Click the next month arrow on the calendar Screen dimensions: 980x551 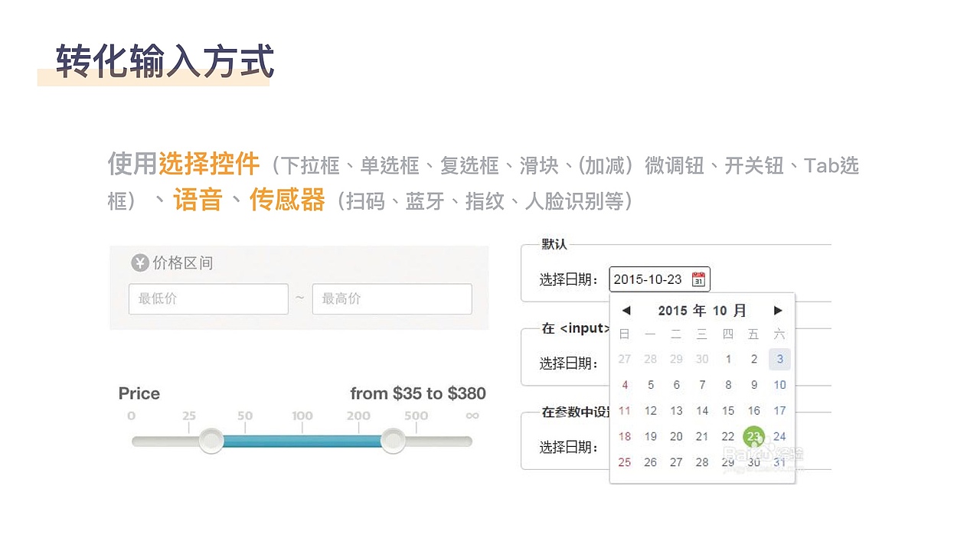(779, 310)
